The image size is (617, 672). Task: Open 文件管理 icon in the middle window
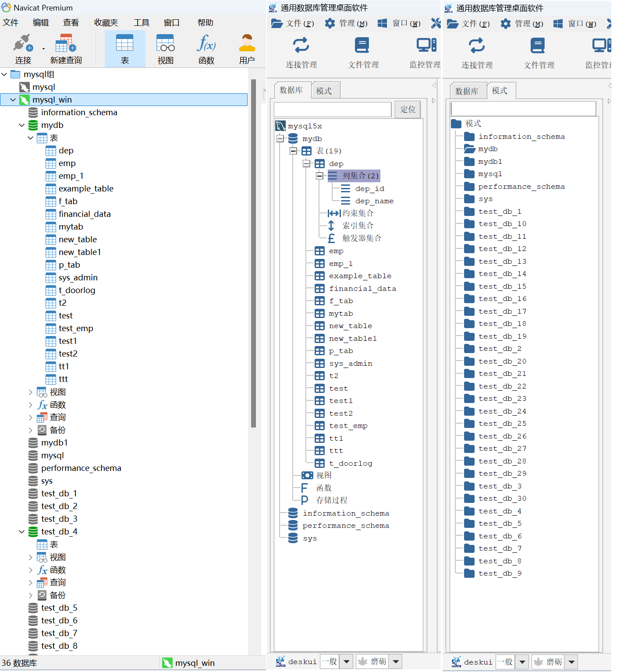click(362, 46)
